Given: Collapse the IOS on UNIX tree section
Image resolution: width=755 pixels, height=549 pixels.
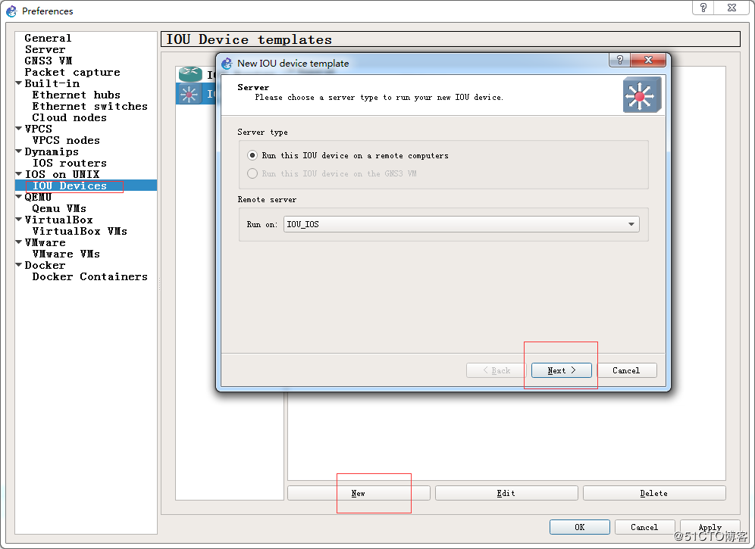Looking at the screenshot, I should click(19, 174).
